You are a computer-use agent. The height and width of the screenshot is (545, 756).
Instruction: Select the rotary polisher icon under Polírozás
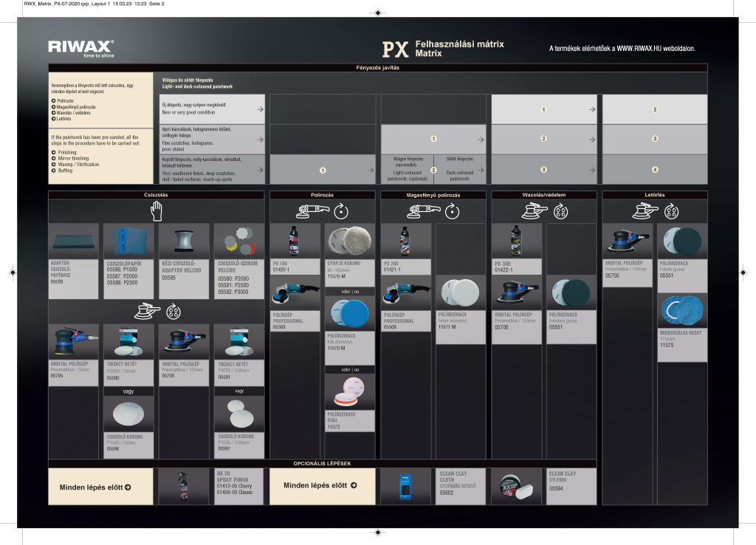[312, 211]
